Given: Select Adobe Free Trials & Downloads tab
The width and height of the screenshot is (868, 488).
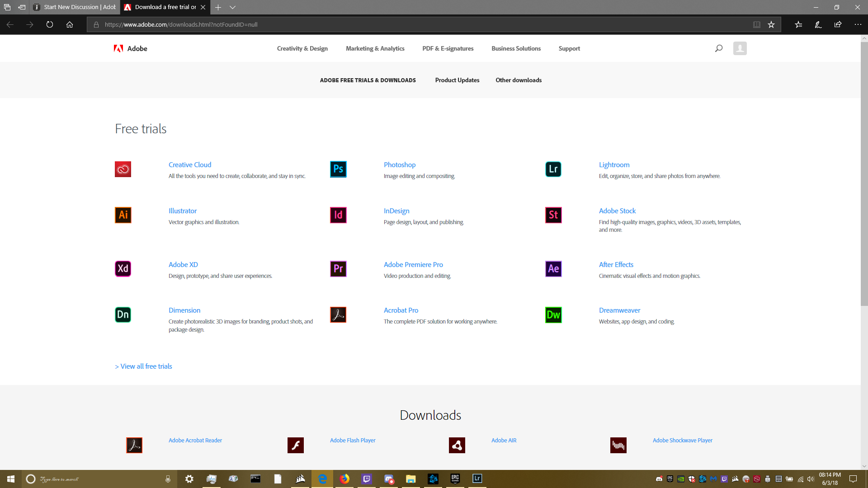Looking at the screenshot, I should [x=368, y=80].
